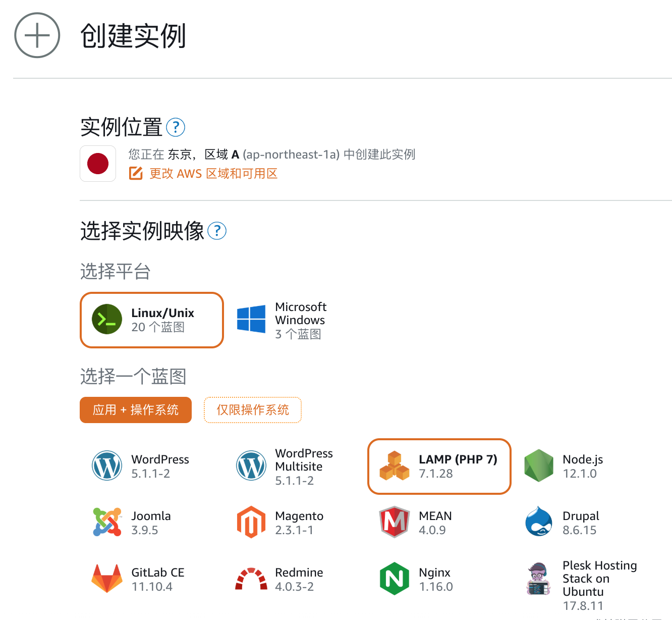Click the Microsoft Windows logo icon

(x=251, y=319)
